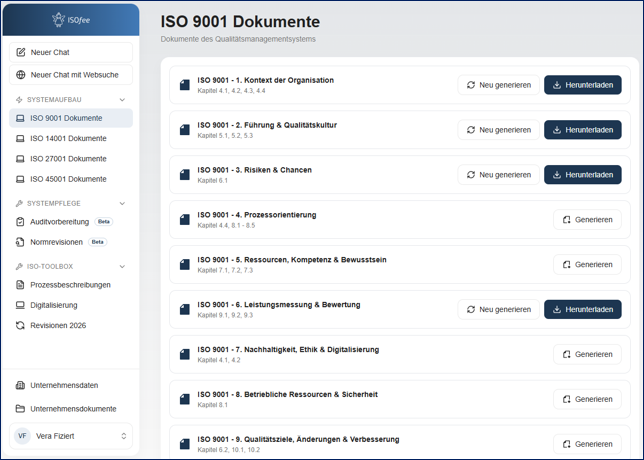Image resolution: width=644 pixels, height=460 pixels.
Task: Click the VF avatar of Vera Fiziert
Action: (22, 436)
